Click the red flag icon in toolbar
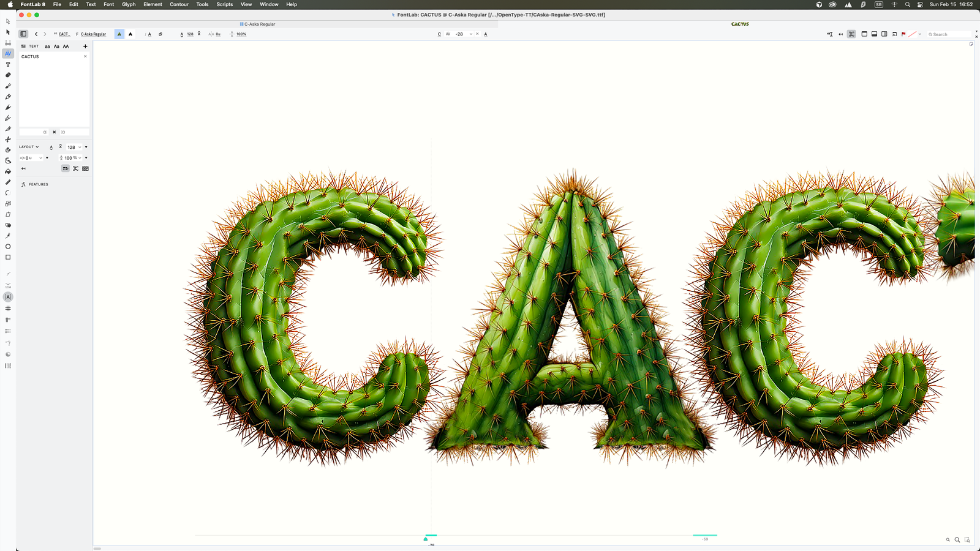 [903, 34]
